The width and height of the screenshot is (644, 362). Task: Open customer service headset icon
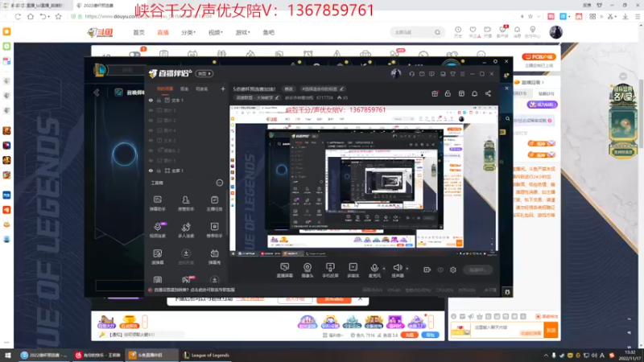point(411,74)
